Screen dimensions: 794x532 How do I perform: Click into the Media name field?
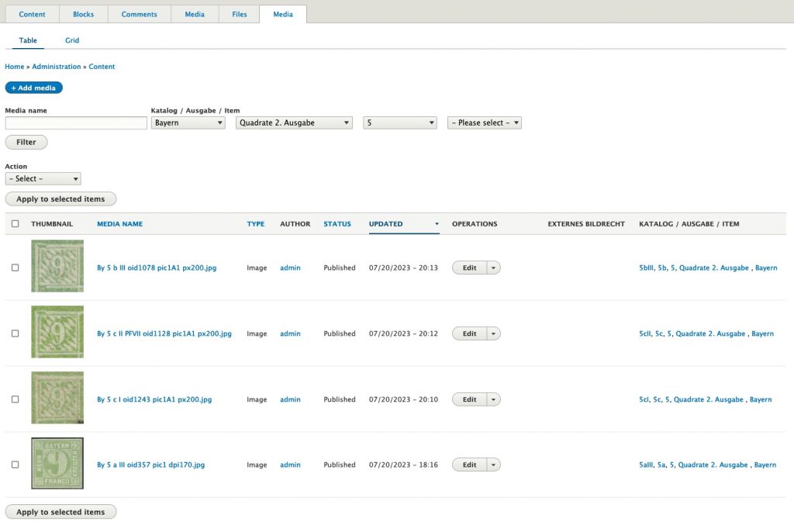[76, 123]
